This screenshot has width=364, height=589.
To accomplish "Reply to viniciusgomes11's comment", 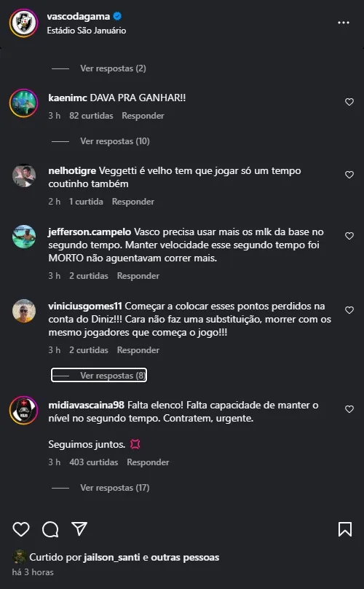I will 138,350.
